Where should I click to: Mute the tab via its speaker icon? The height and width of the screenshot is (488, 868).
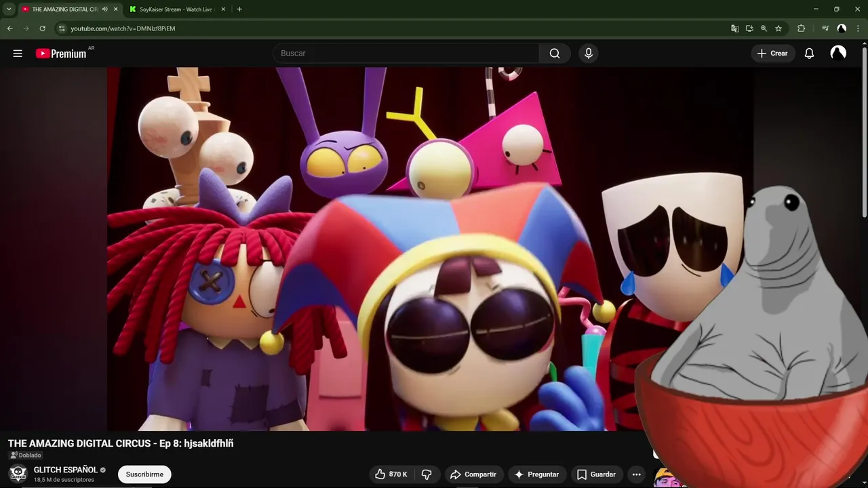[105, 9]
